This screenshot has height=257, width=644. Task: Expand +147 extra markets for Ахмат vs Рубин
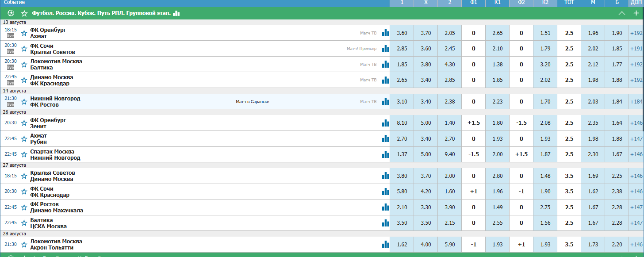tap(636, 138)
